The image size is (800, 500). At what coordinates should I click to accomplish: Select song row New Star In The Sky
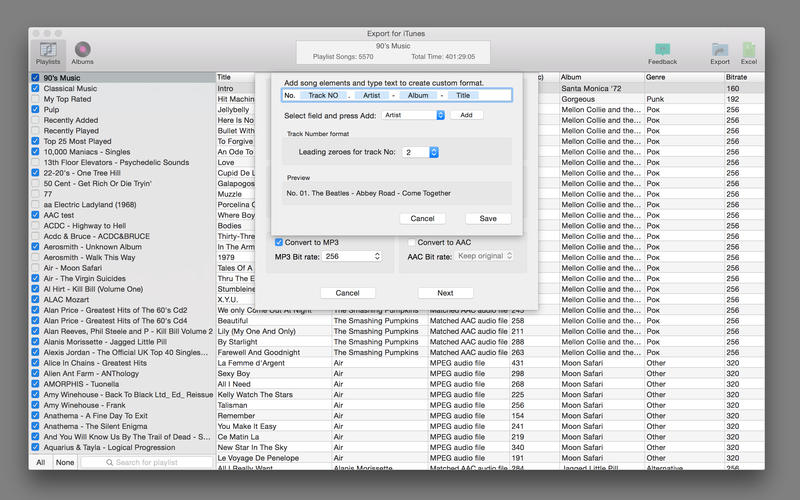pos(490,447)
